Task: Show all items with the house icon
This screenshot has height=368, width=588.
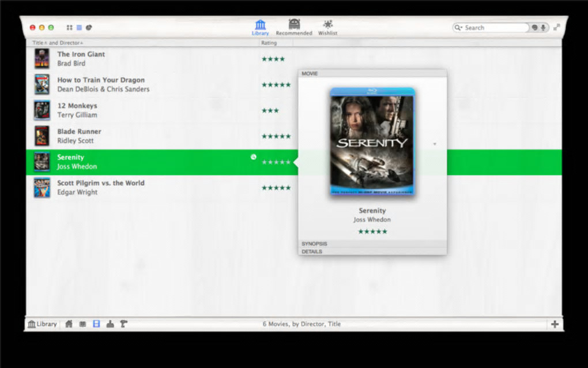Action: (x=69, y=324)
